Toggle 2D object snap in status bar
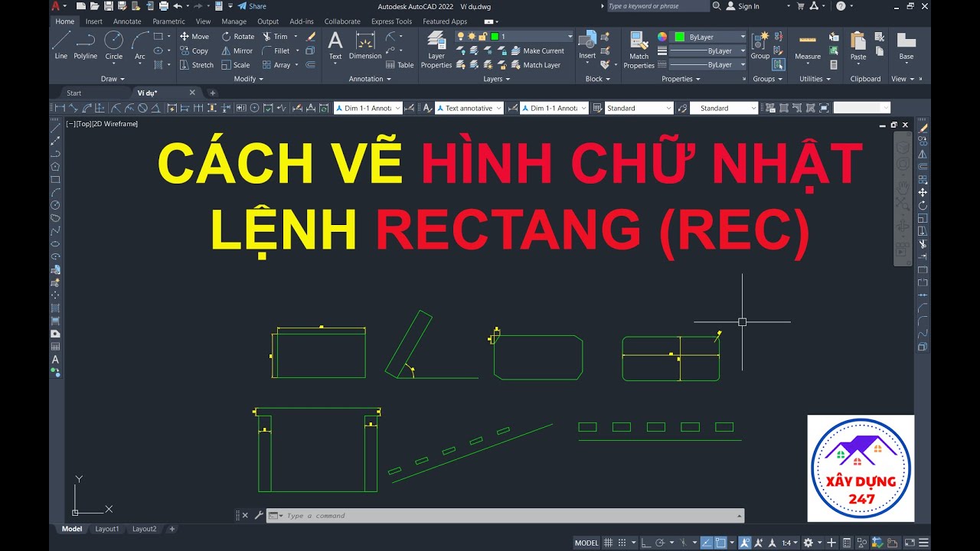 point(720,543)
